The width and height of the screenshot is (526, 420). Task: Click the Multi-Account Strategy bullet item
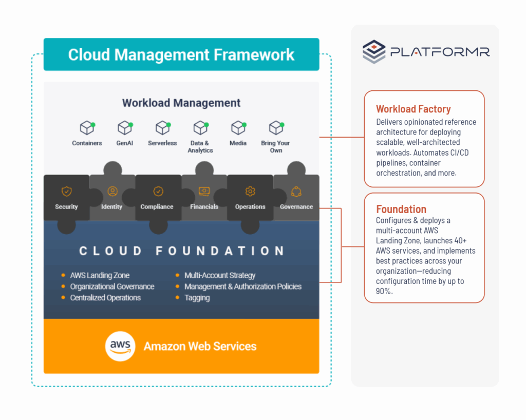[219, 275]
